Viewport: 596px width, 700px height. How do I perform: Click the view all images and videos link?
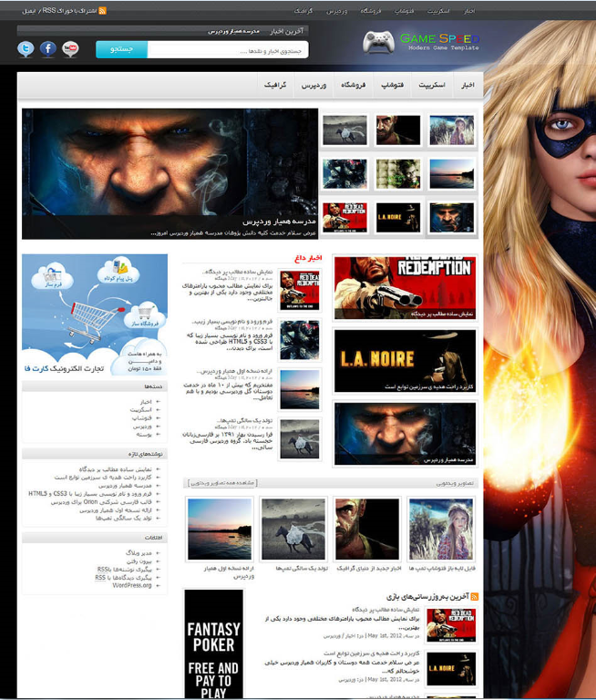(222, 482)
